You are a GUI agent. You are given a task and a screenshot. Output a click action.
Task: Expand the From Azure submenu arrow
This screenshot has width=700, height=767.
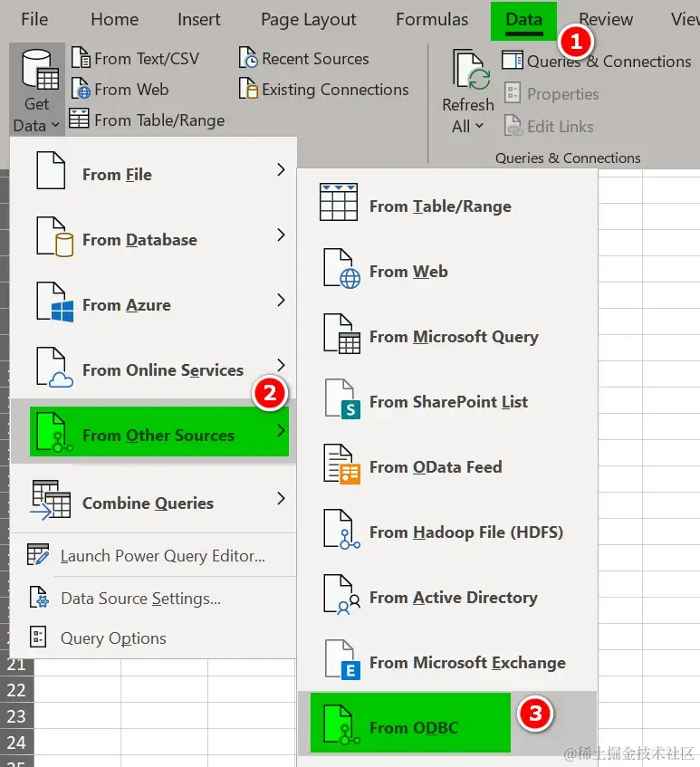pyautogui.click(x=281, y=300)
